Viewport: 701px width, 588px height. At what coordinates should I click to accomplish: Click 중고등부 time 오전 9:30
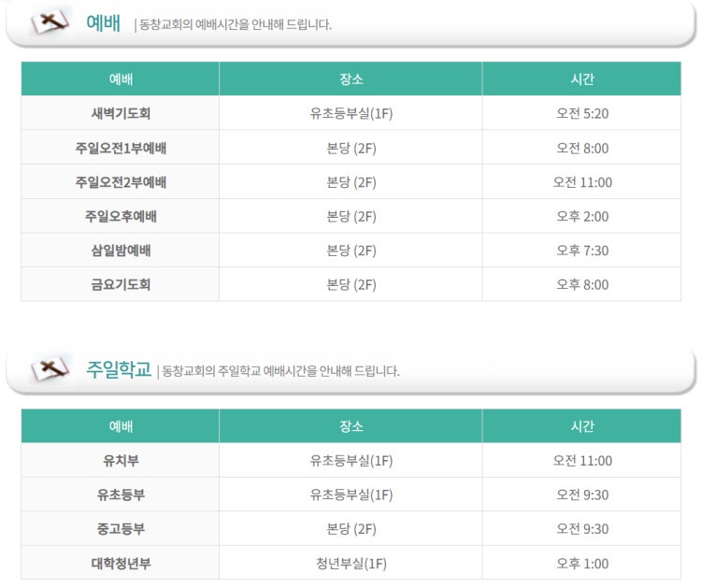click(x=582, y=529)
